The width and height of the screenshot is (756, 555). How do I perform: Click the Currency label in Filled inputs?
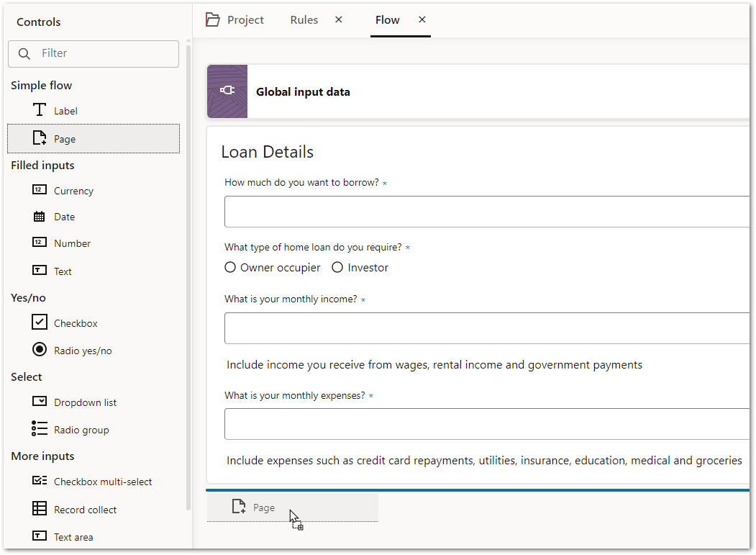(74, 191)
